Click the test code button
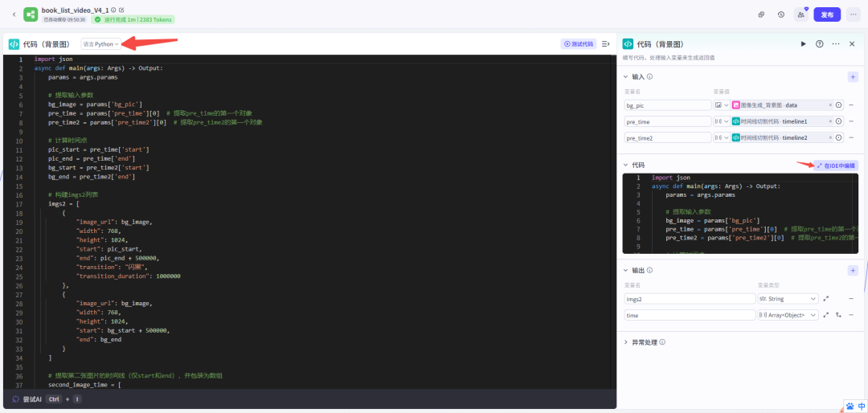 click(579, 44)
